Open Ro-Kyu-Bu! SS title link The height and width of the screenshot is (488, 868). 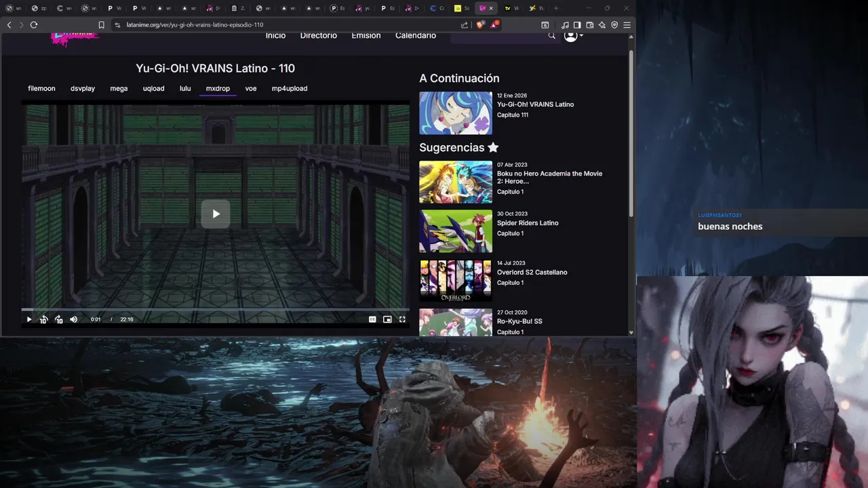point(519,321)
